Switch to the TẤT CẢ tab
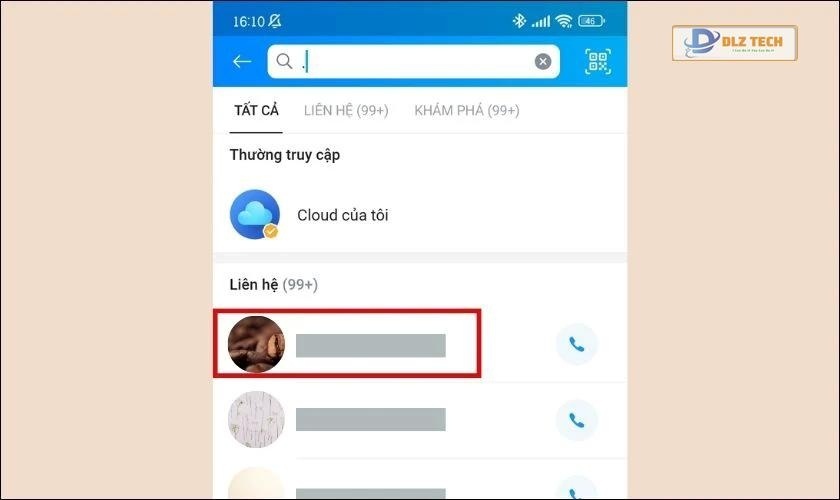This screenshot has width=840, height=500. [256, 110]
